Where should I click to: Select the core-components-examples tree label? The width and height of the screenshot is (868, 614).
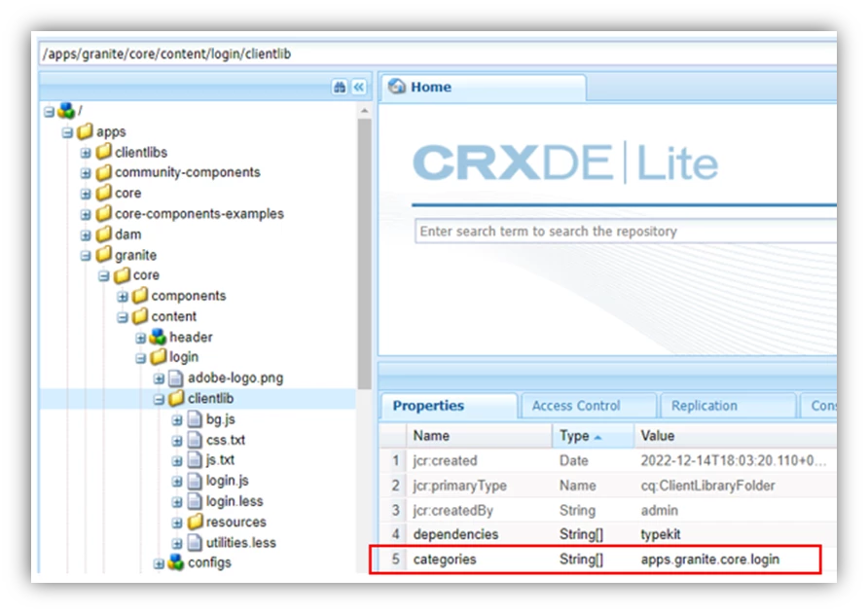pos(199,214)
